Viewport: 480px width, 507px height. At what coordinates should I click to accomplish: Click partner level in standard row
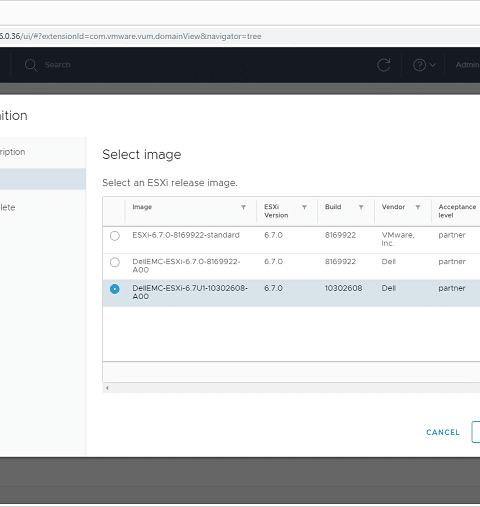(452, 235)
